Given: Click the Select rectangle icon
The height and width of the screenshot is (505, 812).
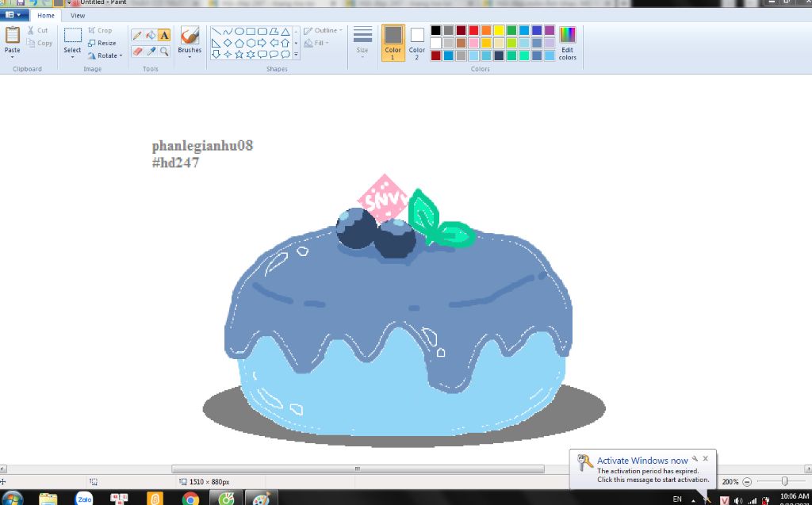Looking at the screenshot, I should tap(72, 35).
